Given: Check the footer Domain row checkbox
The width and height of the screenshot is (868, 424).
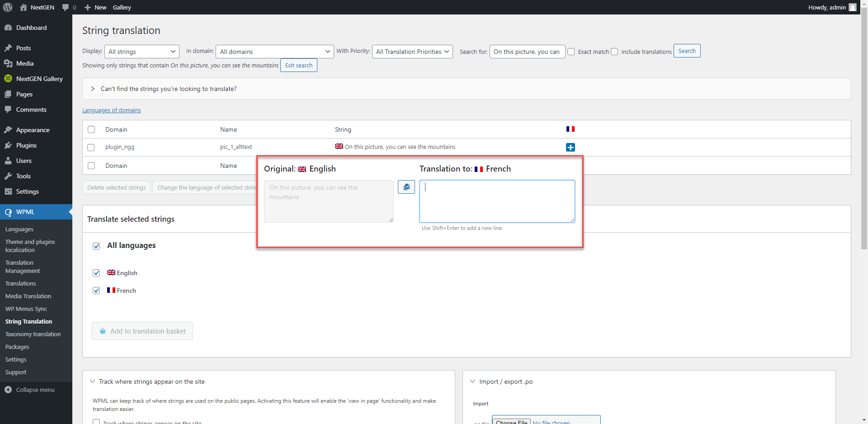Looking at the screenshot, I should click(91, 166).
